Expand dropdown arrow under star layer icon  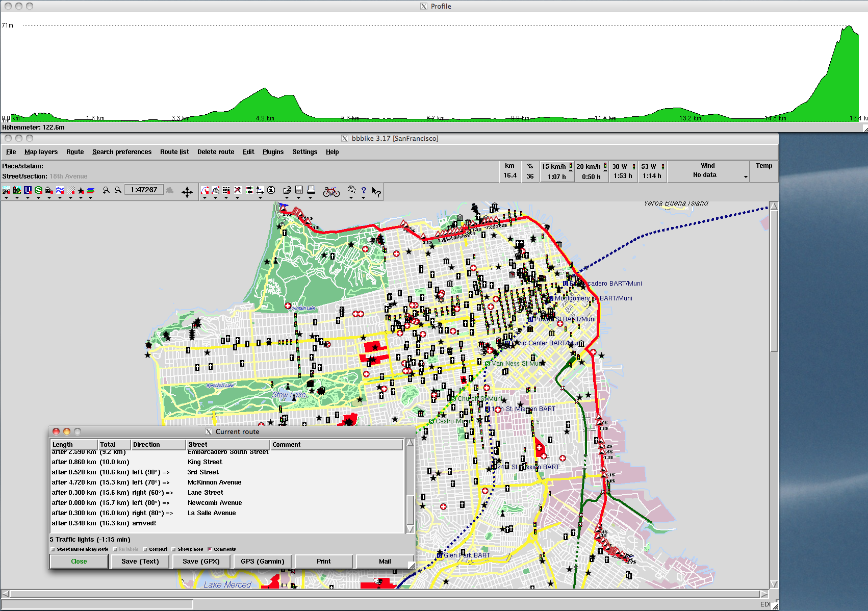tap(81, 198)
